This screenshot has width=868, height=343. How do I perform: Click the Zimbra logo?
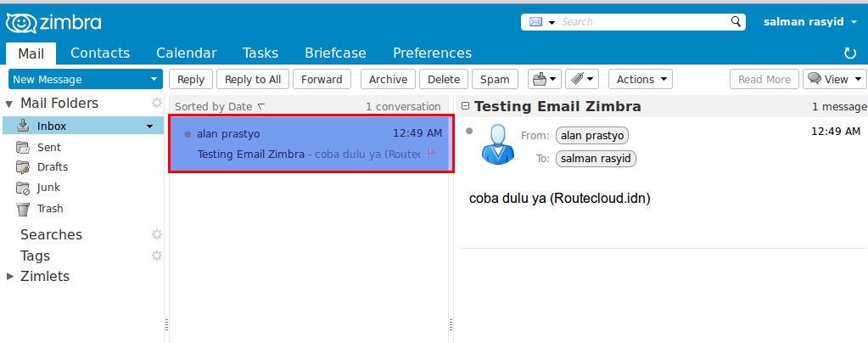pyautogui.click(x=53, y=23)
